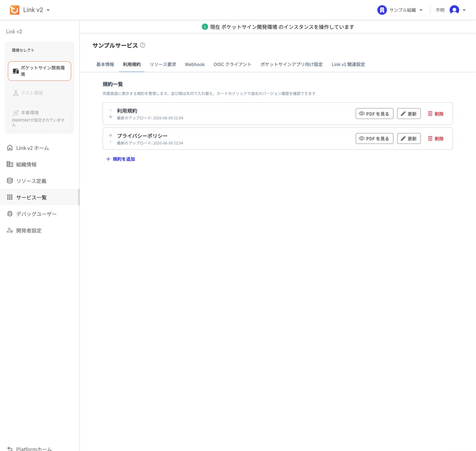476x451 pixels.
Task: Click the home icon in sidebar
Action: [10, 148]
